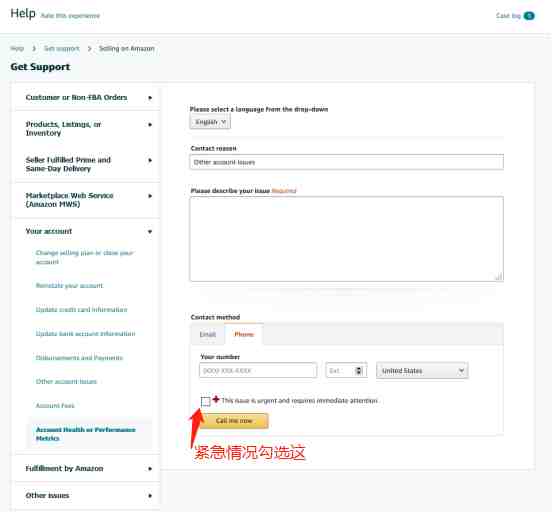
Task: Open Update credit card information link
Action: pyautogui.click(x=81, y=310)
